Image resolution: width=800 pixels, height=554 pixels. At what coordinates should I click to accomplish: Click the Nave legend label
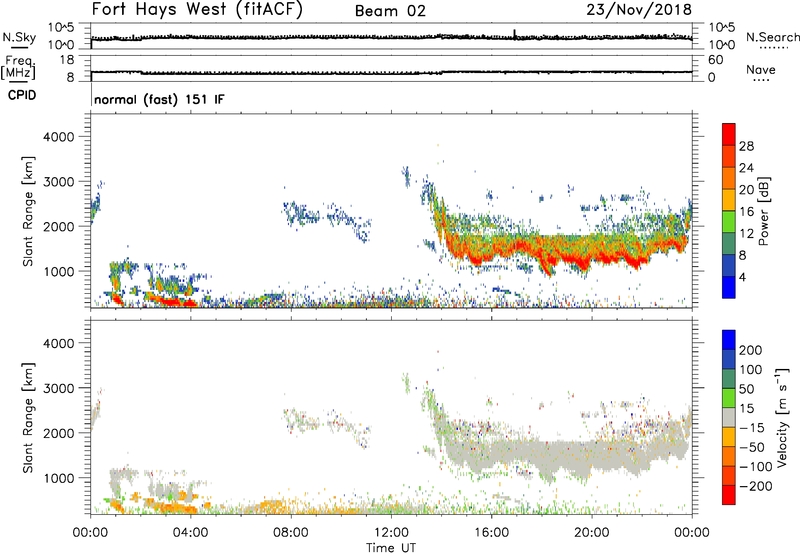coord(761,69)
